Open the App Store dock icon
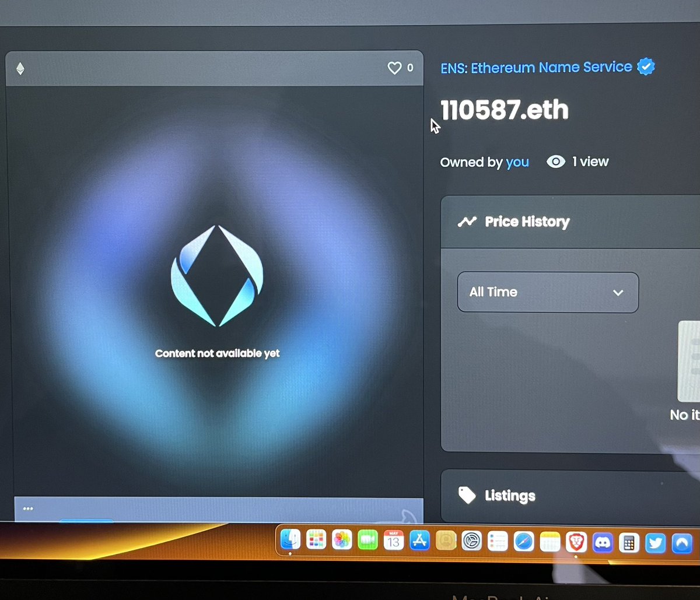Viewport: 700px width, 600px height. click(x=420, y=542)
